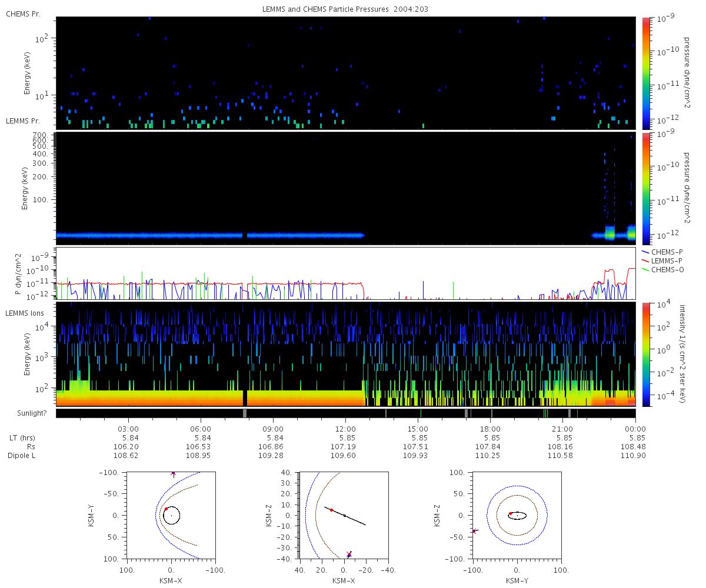The width and height of the screenshot is (706, 588).
Task: Click the marker at top of the KSM-X/KSM-Y plot
Action: coord(173,473)
